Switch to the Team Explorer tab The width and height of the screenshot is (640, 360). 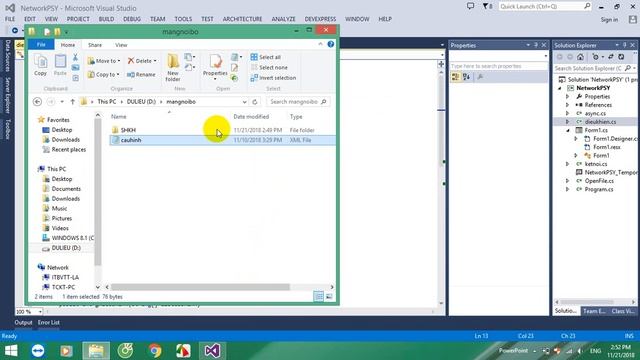pyautogui.click(x=594, y=311)
